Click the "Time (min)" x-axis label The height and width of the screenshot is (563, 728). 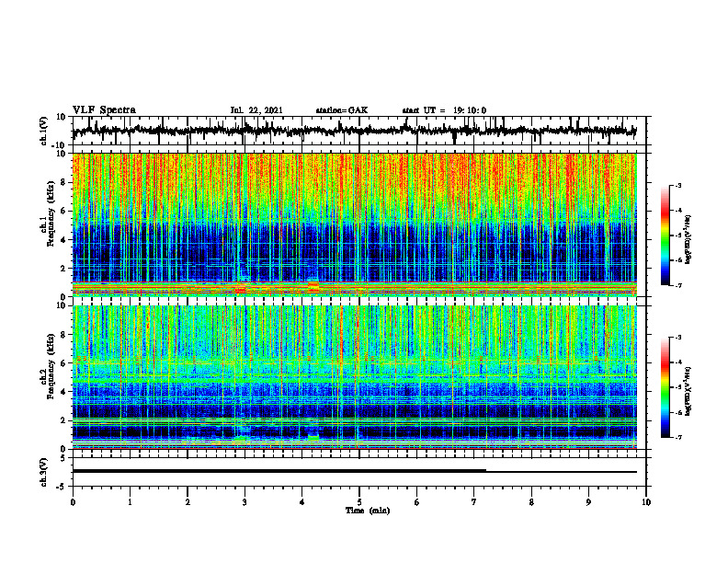368,511
